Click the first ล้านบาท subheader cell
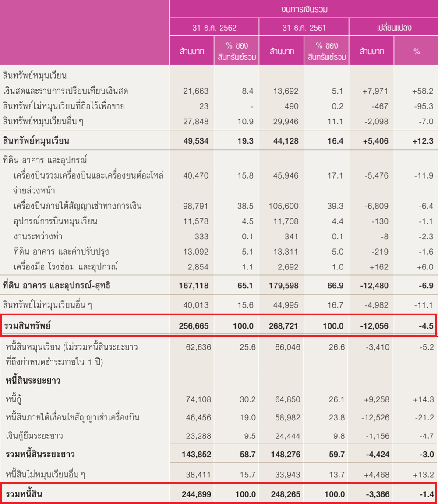Image resolution: width=438 pixels, height=504 pixels. [191, 51]
